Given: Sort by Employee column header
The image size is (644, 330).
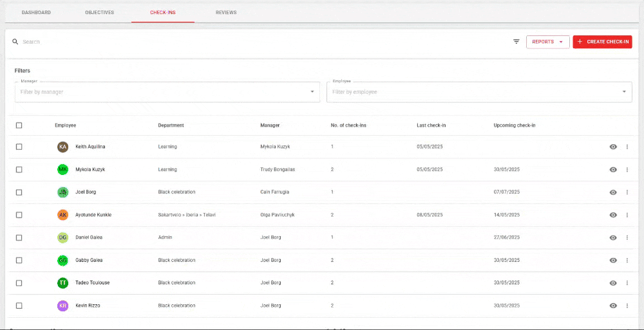Looking at the screenshot, I should 65,125.
